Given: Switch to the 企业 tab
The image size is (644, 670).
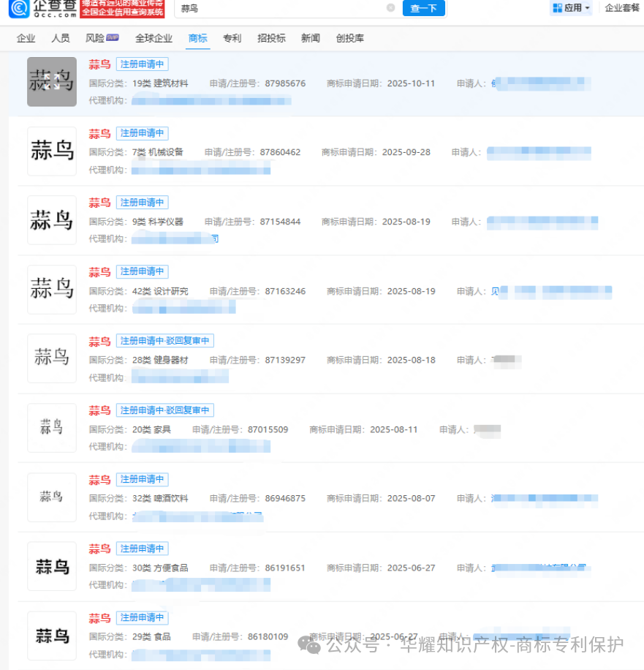Looking at the screenshot, I should 26,38.
